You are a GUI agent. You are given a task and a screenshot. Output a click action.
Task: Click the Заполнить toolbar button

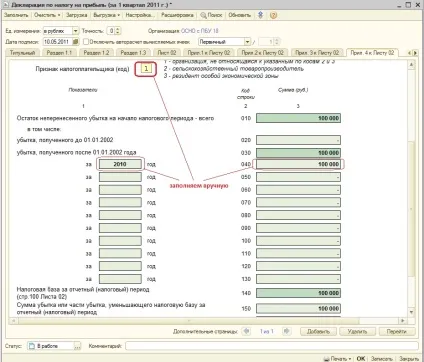tap(16, 15)
